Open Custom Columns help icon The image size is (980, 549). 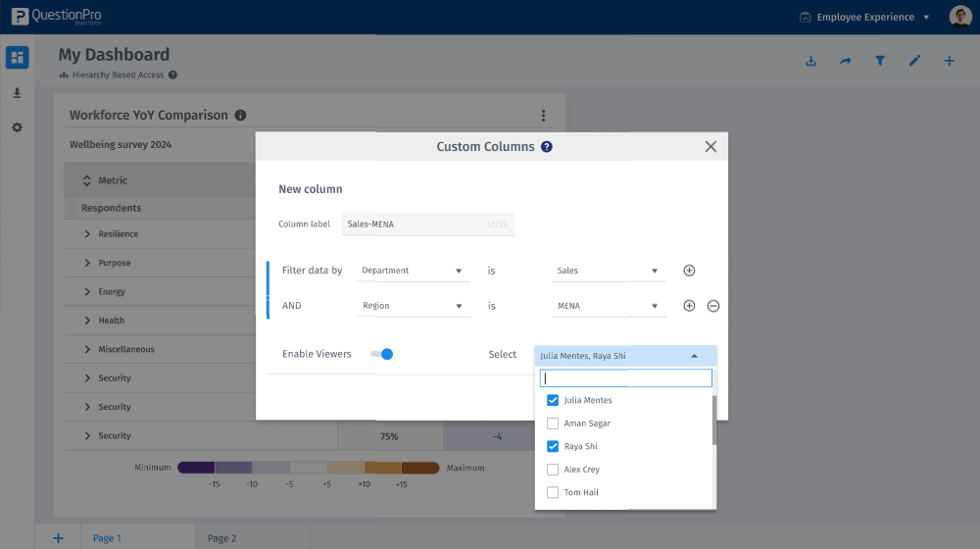click(x=547, y=147)
